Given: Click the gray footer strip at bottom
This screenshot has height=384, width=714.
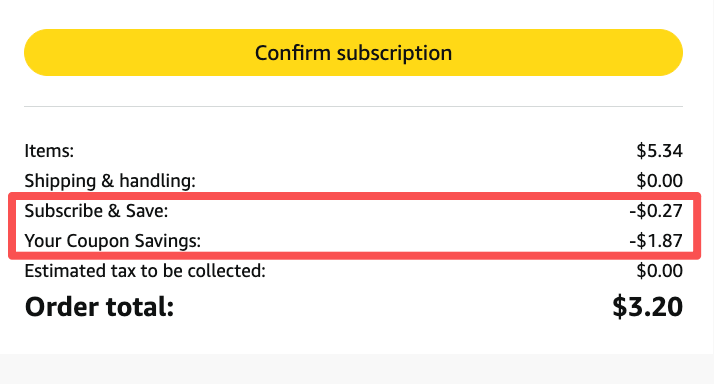Looking at the screenshot, I should click(x=357, y=369).
